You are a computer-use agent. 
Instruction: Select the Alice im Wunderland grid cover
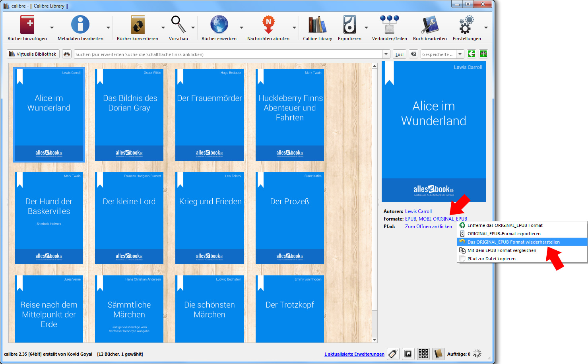49,115
